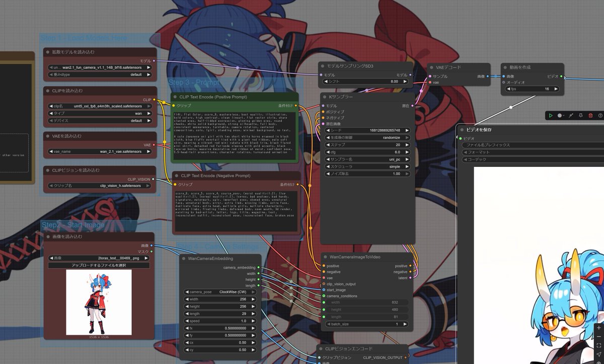Screen dimensions: 604x364
Task: Increase the ステップ value with right arrow
Action: pyautogui.click(x=407, y=144)
